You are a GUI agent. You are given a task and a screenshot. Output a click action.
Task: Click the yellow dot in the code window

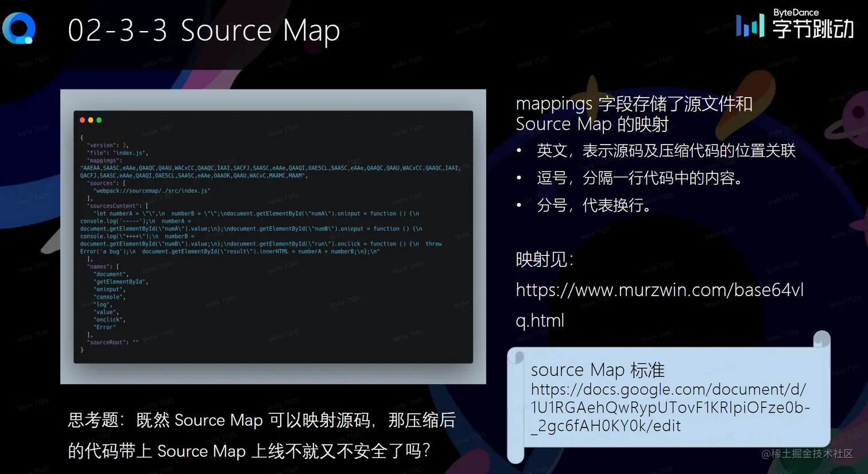[91, 120]
